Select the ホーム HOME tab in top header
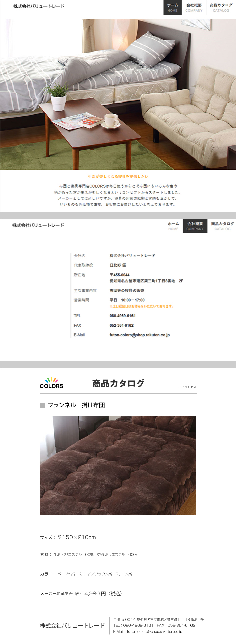 click(x=172, y=8)
